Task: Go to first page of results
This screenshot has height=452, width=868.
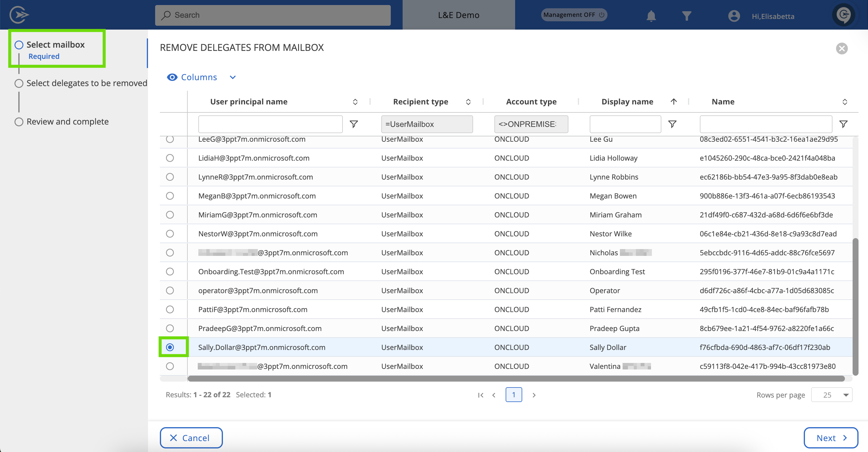Action: (x=481, y=395)
